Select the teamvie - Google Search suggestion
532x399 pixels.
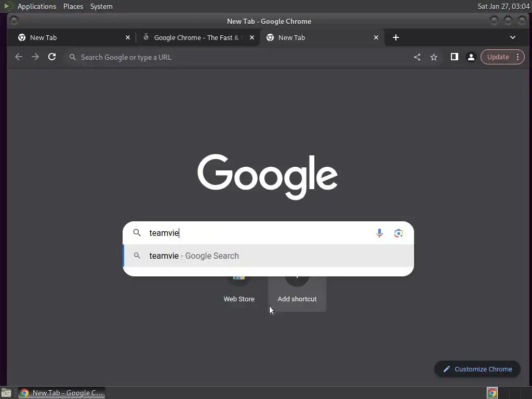pos(268,256)
